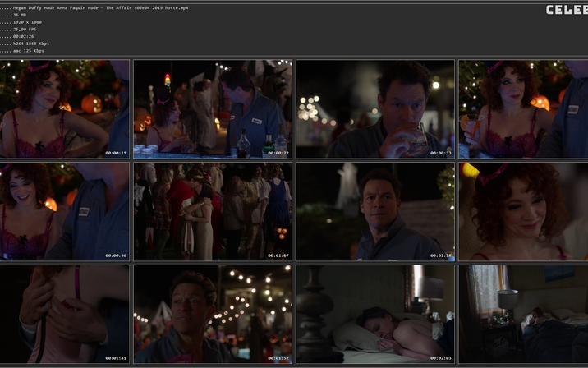Open the string-lights frame stamped 00:01:52
The image size is (588, 368).
tap(213, 314)
